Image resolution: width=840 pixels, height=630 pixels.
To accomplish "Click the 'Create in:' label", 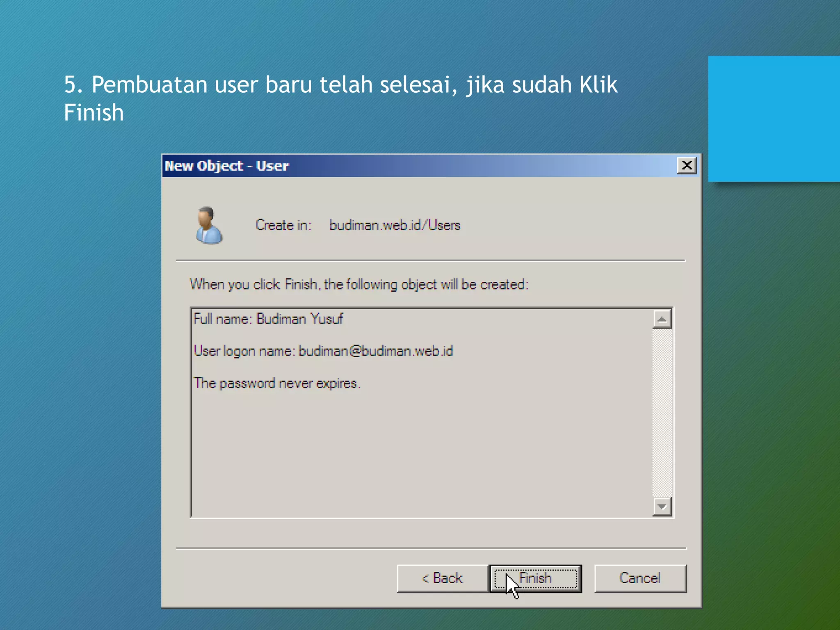I will (x=284, y=225).
